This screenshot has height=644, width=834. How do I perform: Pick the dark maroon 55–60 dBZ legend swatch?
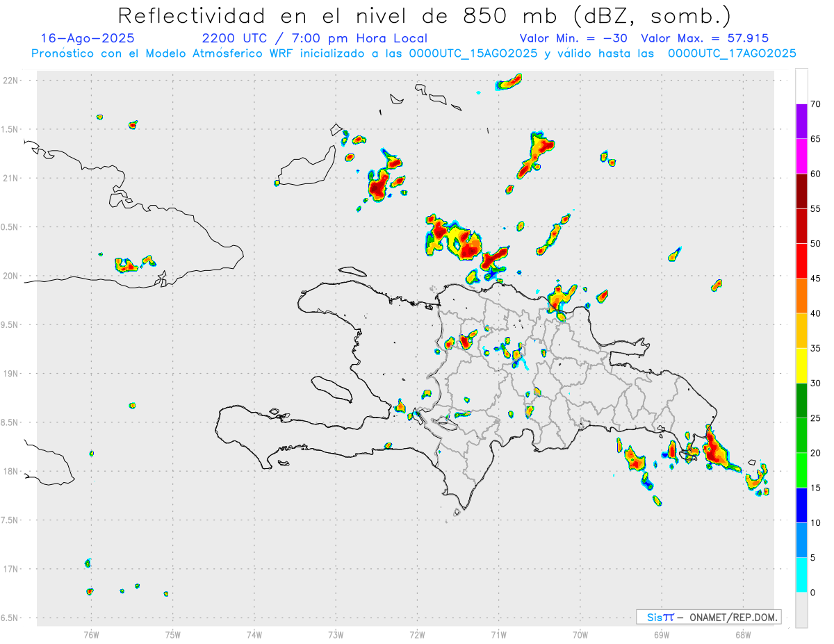tap(801, 191)
